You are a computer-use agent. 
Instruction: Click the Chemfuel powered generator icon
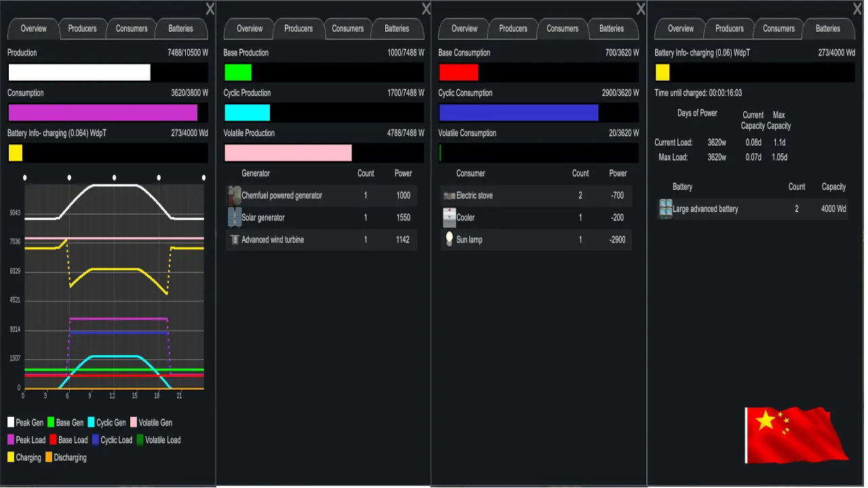(x=234, y=196)
